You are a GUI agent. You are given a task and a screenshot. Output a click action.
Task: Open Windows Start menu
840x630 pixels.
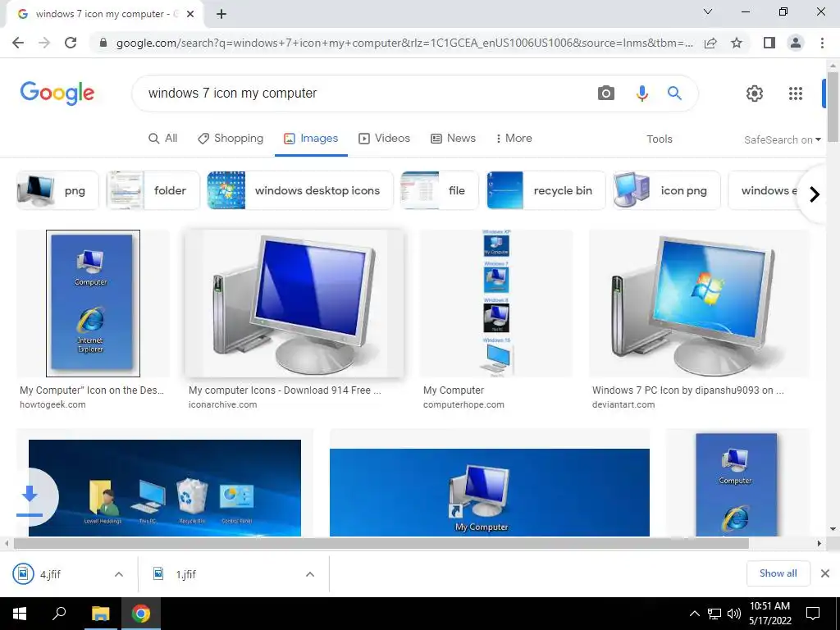point(20,614)
